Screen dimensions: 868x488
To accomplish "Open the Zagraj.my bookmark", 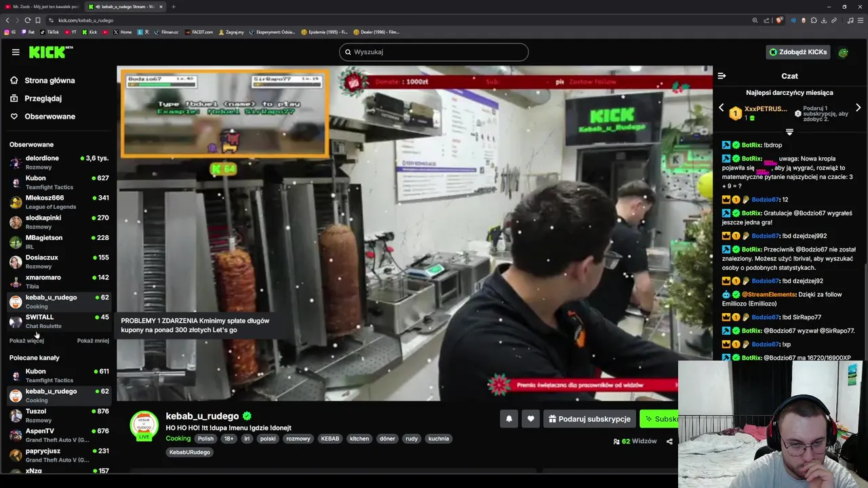I will [232, 32].
